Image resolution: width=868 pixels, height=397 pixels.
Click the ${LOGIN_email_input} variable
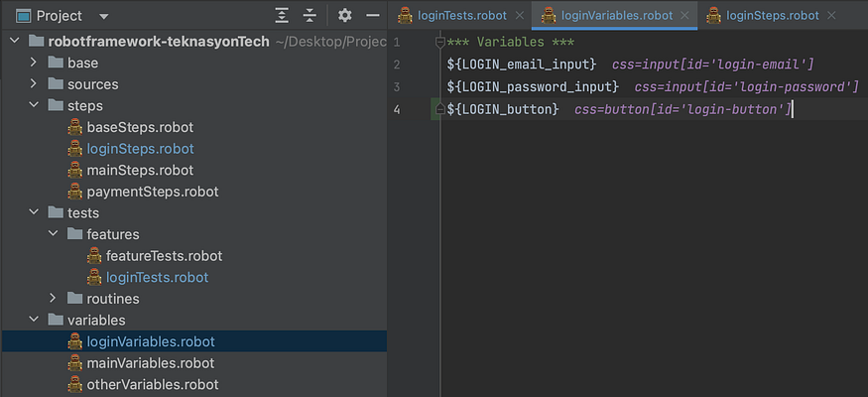click(x=522, y=65)
